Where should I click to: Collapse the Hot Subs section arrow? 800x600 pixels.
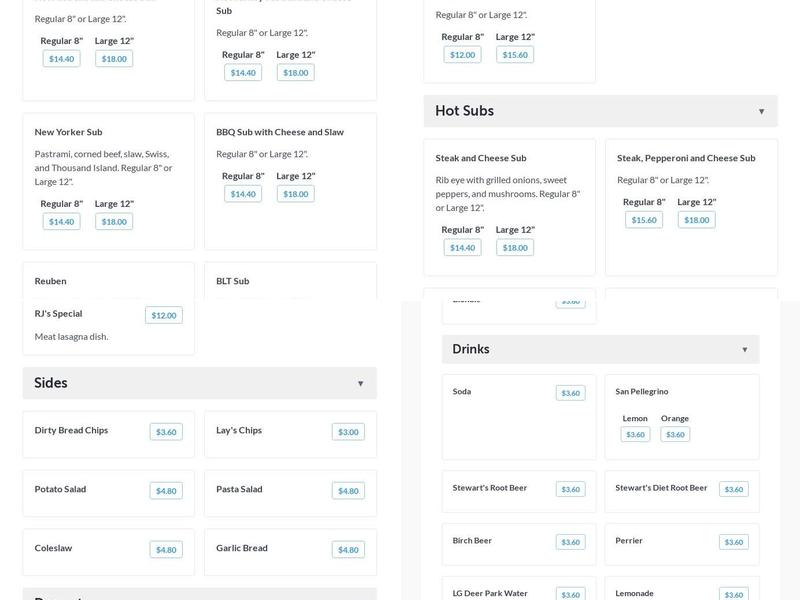[761, 111]
